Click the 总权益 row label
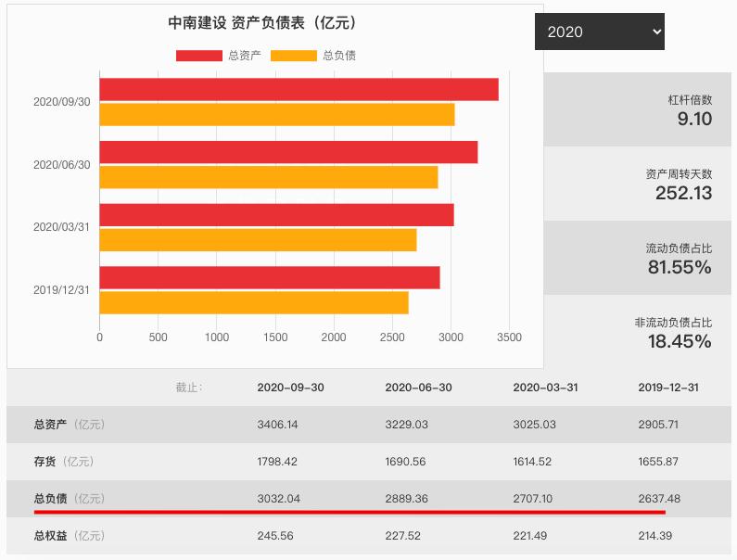Image resolution: width=737 pixels, height=560 pixels. coord(70,536)
